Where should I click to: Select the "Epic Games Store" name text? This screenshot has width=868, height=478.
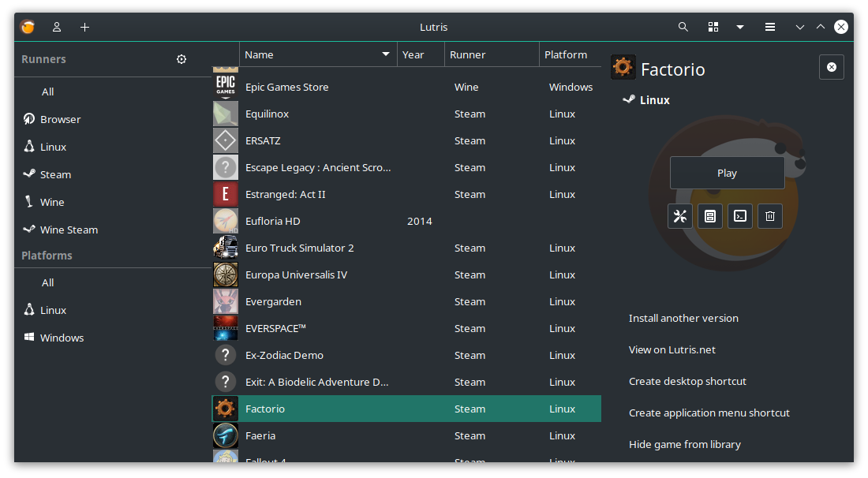coord(286,88)
